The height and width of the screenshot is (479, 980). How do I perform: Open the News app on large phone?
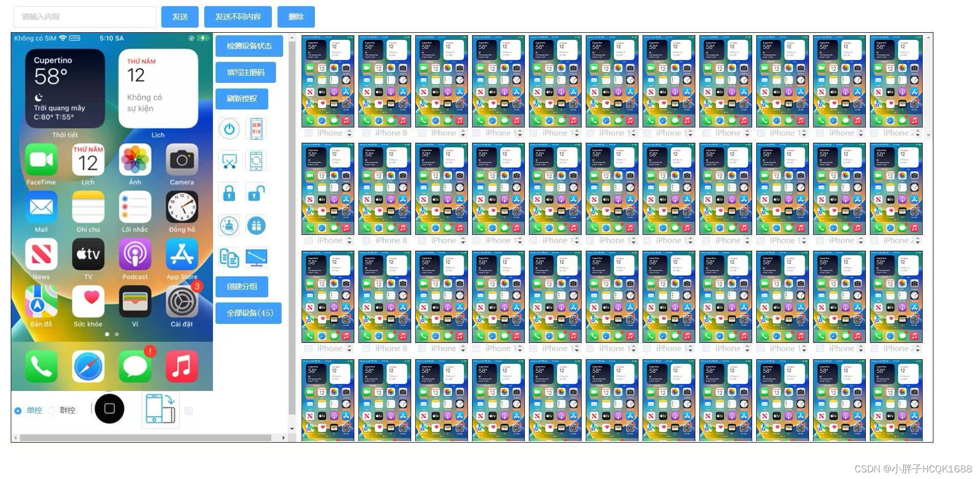41,254
